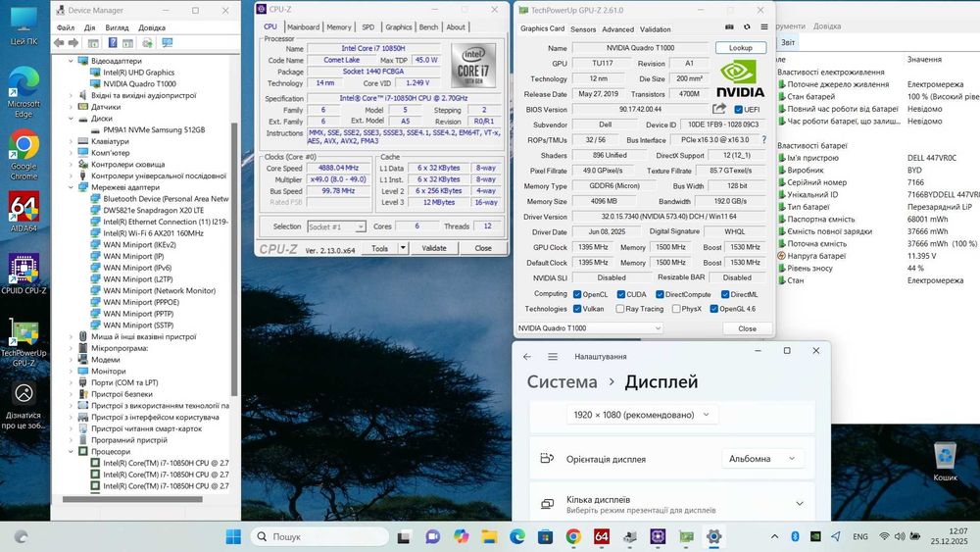
Task: Open the CPU-Z Tools dropdown arrow
Action: pyautogui.click(x=403, y=248)
